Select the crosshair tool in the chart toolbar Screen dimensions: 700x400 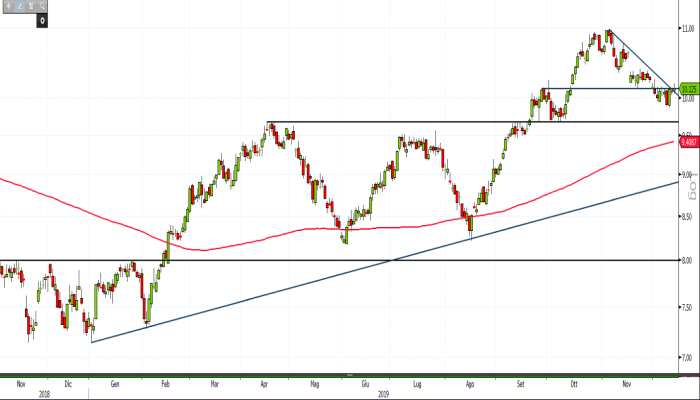(x=6, y=6)
